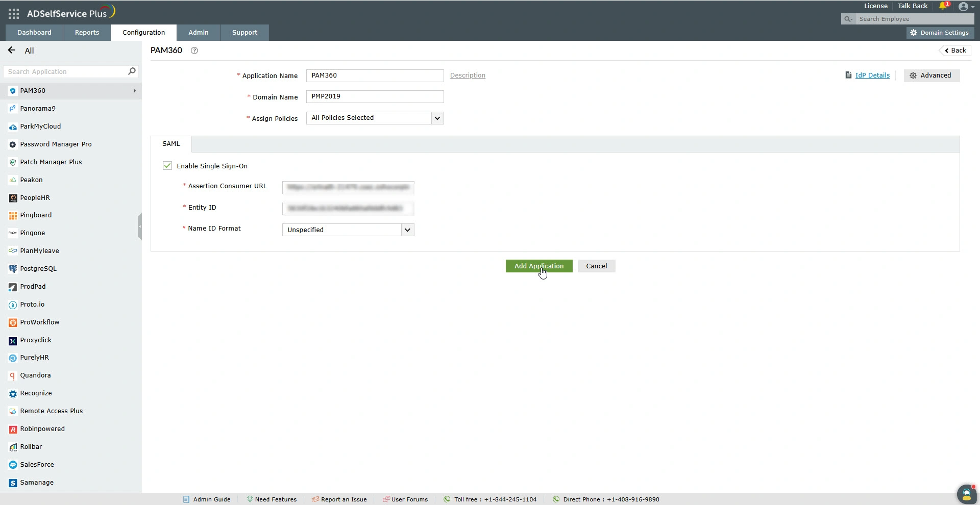
Task: Select the PostgreSQL application in the sidebar
Action: click(38, 268)
